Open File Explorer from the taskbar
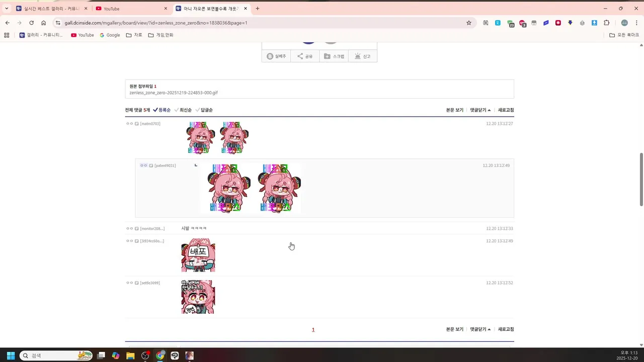This screenshot has height=362, width=644. coord(130,355)
